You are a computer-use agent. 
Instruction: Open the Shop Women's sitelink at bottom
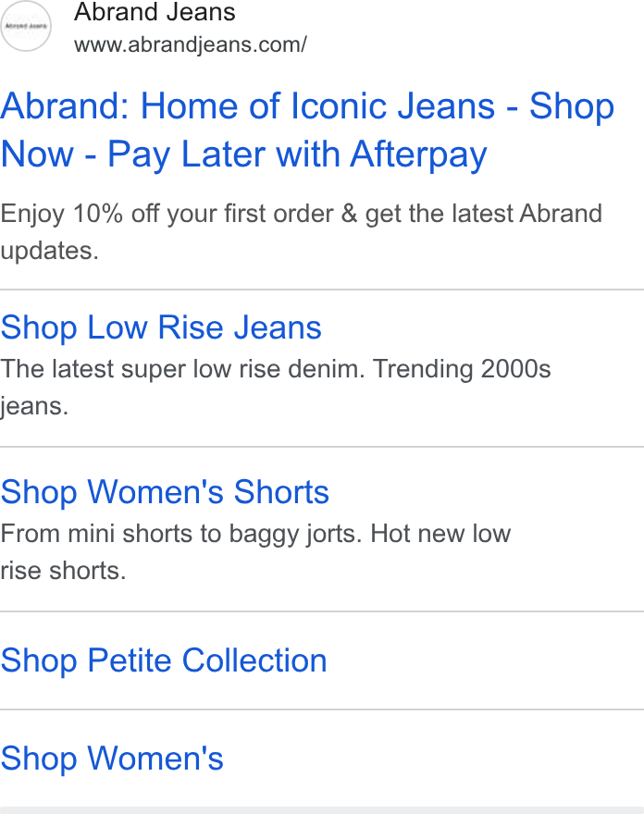pos(112,758)
